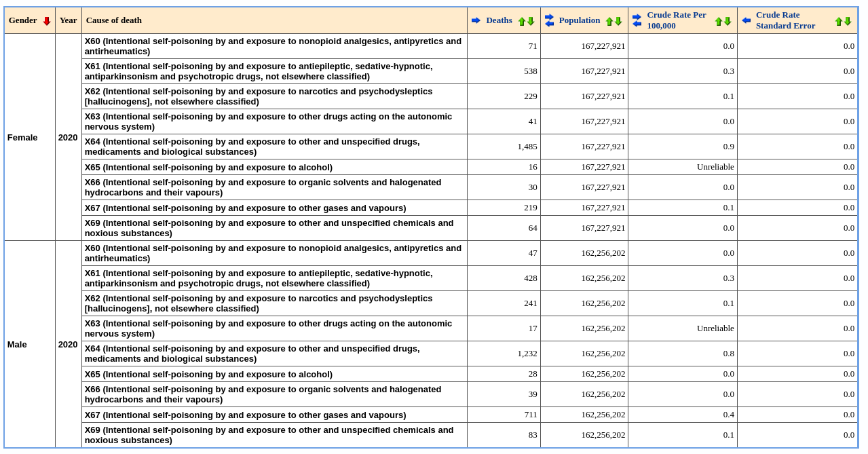This screenshot has height=454, width=868.
Task: Sort Population descending with green down arrow
Action: tap(618, 21)
